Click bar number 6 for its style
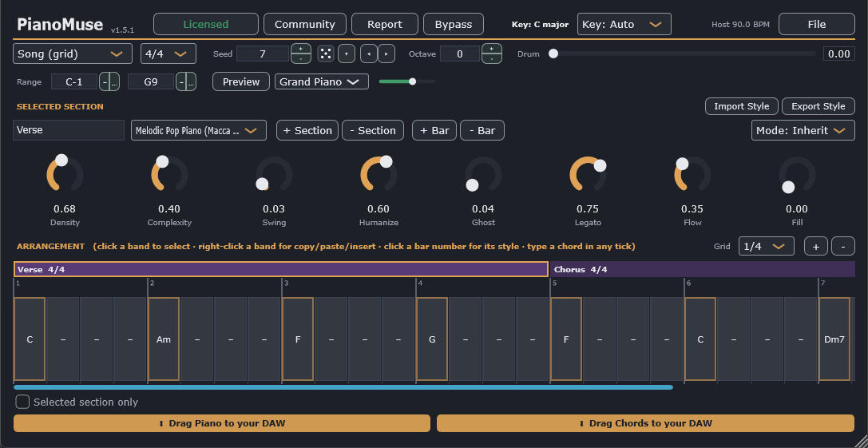Screen dimensions: 868x448 click(x=688, y=283)
